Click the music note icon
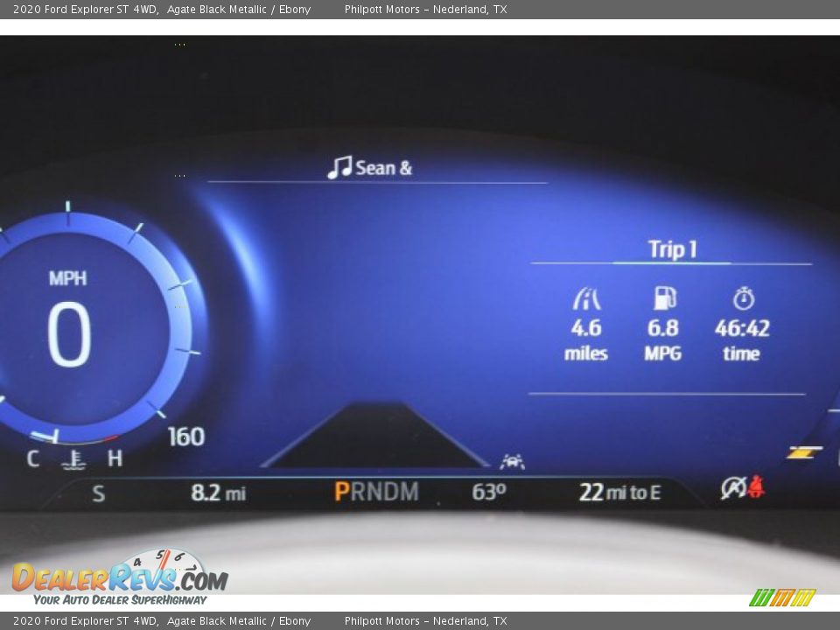This screenshot has width=840, height=630. point(339,167)
